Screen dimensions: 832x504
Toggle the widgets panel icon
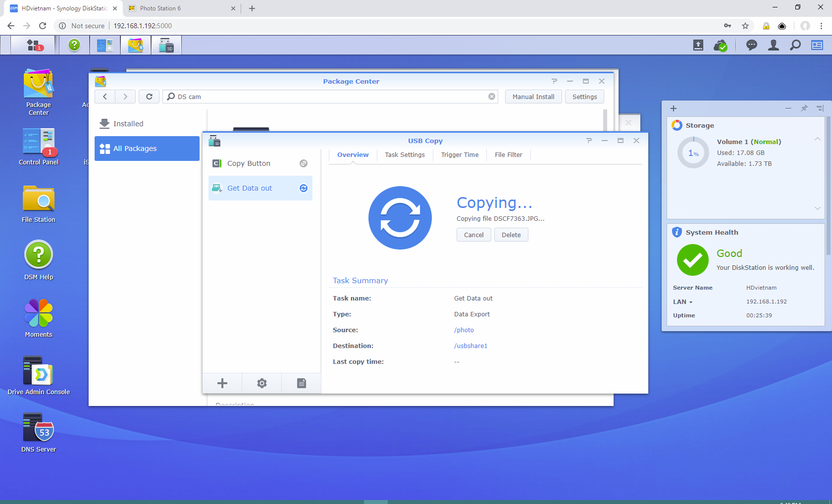click(817, 46)
